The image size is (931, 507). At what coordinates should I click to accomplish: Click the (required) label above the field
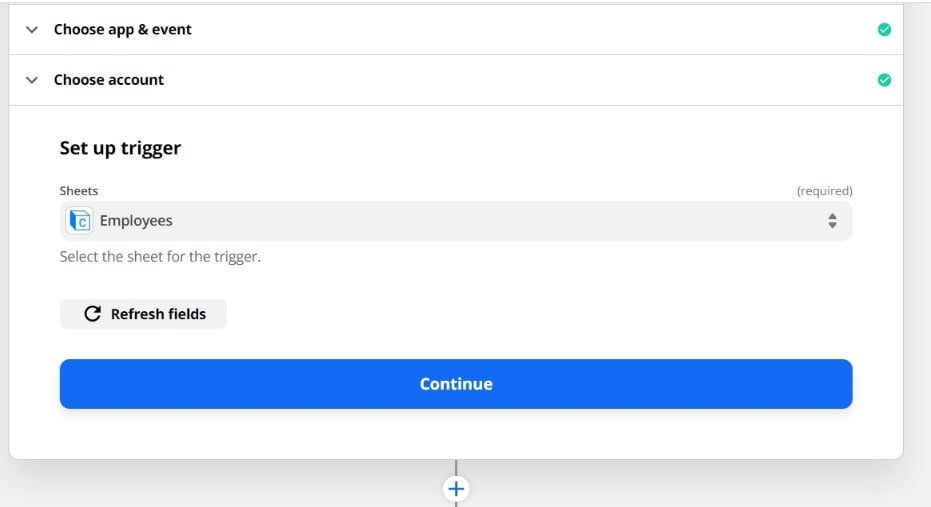[x=824, y=191]
